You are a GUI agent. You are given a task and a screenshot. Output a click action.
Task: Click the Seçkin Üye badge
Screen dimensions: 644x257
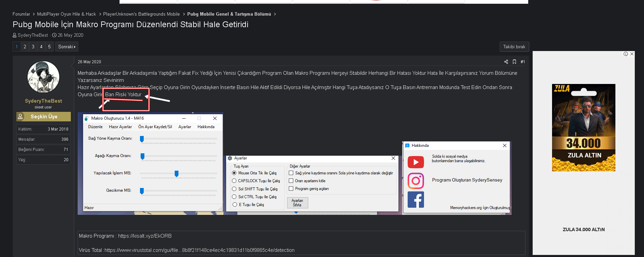click(44, 117)
